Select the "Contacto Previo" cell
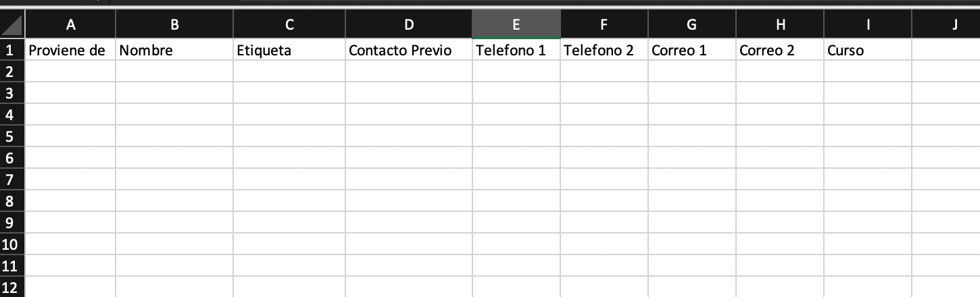Image resolution: width=980 pixels, height=297 pixels. pyautogui.click(x=408, y=50)
